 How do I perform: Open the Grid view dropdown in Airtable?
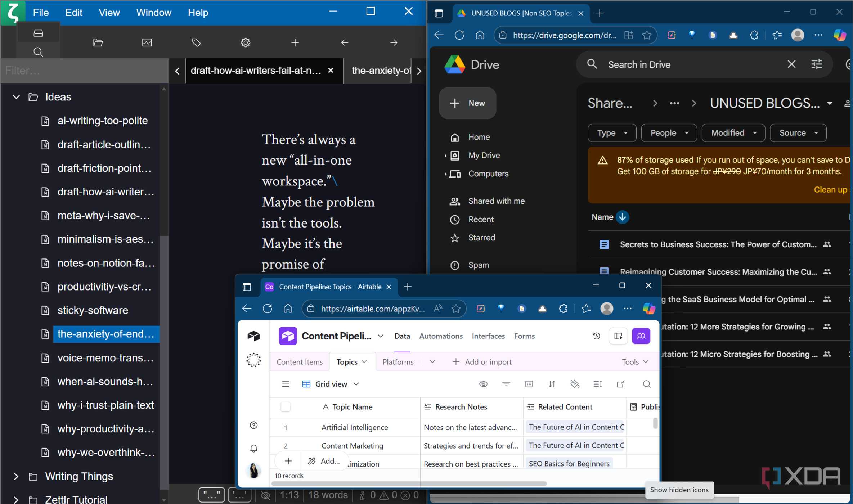[331, 384]
